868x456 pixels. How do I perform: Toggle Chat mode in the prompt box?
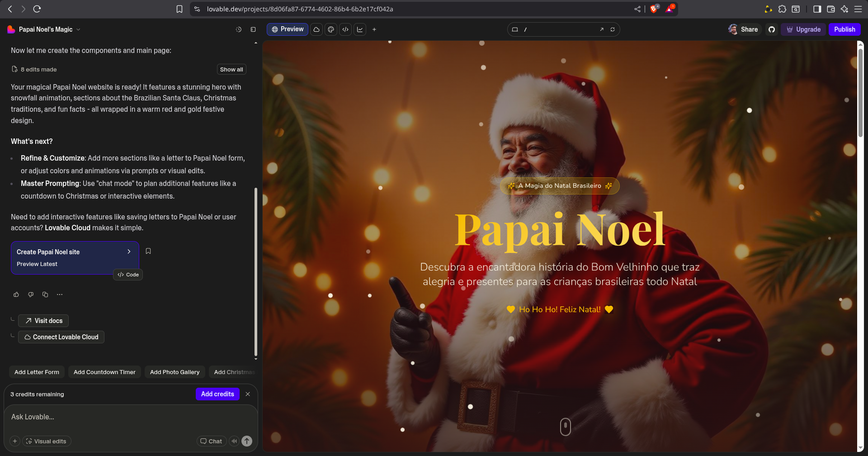[211, 441]
